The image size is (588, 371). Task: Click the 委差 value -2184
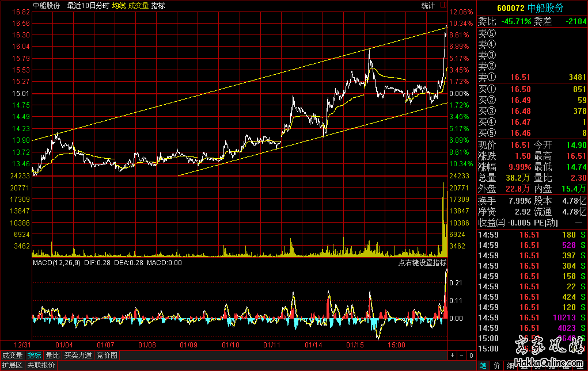[x=576, y=21]
